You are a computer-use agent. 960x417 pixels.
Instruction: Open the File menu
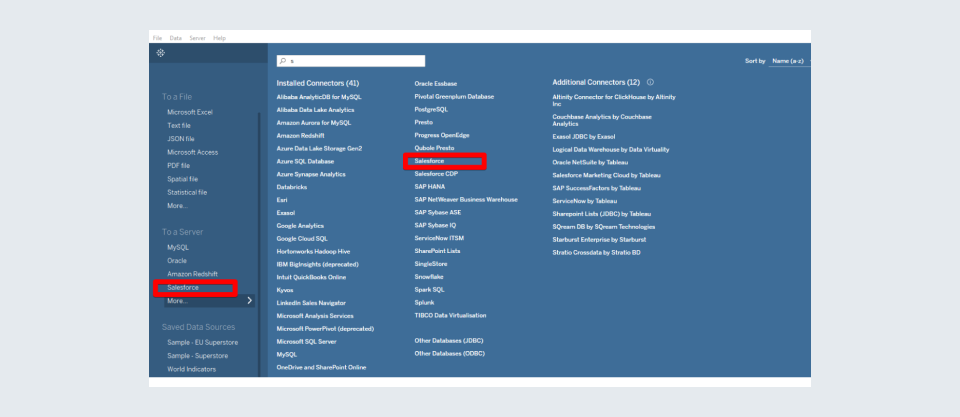pyautogui.click(x=157, y=38)
